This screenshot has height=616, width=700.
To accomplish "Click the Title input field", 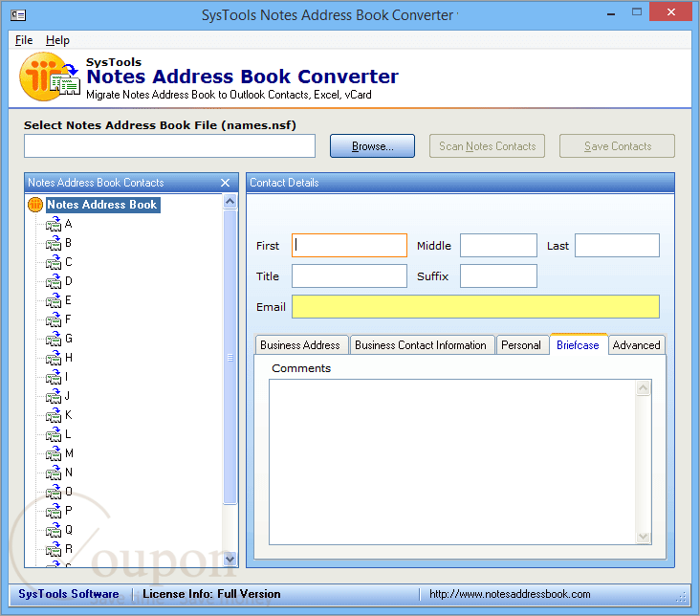I will point(350,276).
